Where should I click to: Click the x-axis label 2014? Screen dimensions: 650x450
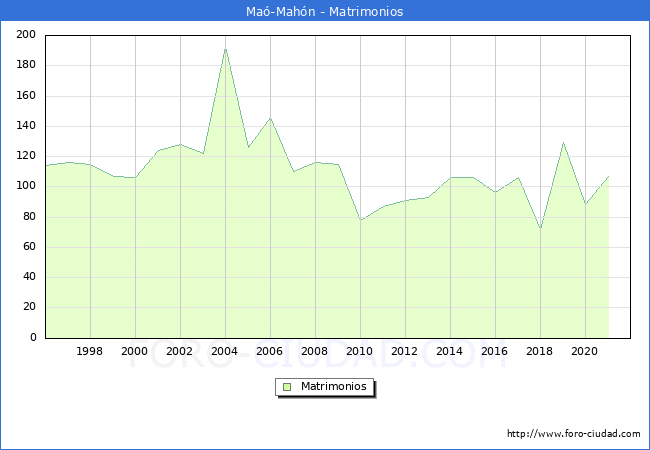pos(449,351)
